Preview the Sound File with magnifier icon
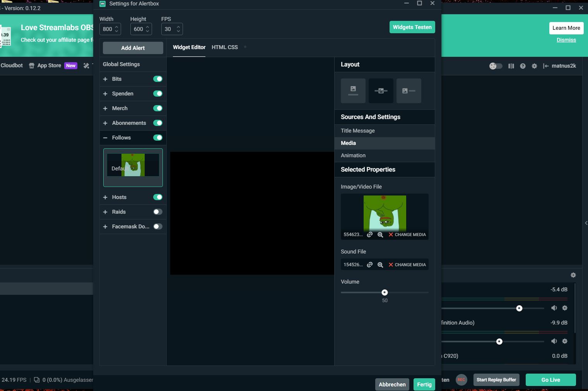The width and height of the screenshot is (588, 391). [x=380, y=265]
